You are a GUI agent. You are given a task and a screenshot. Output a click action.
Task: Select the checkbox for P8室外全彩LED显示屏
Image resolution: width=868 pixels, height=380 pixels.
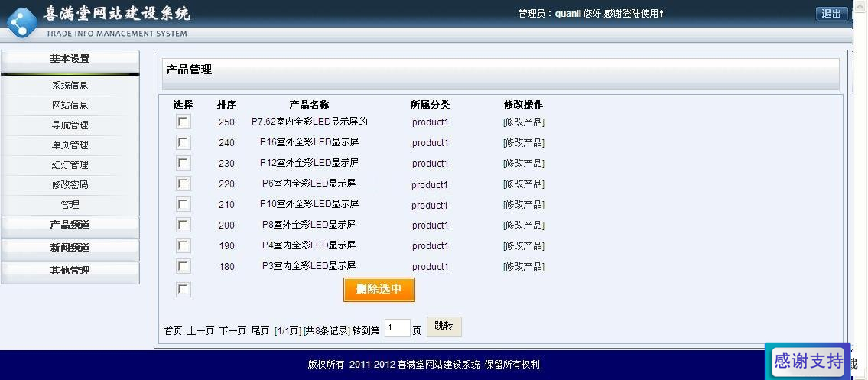tap(184, 225)
